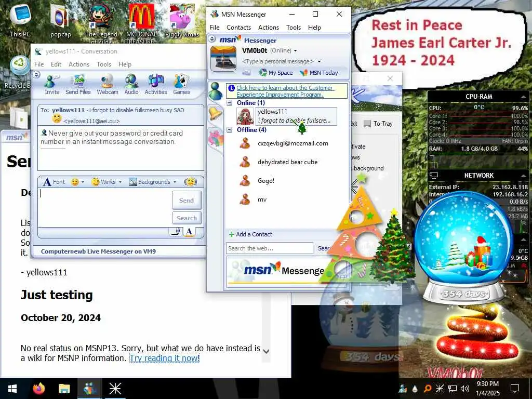Click the mail envelope icon under VM0b0t
The image size is (532, 399).
pyautogui.click(x=246, y=73)
